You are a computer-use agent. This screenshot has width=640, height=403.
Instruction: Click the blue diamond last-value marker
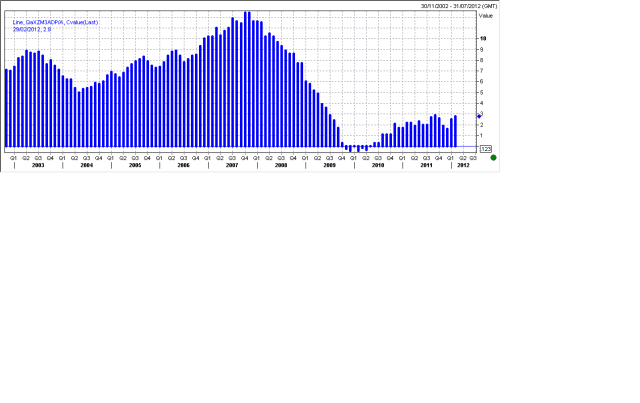(x=479, y=116)
